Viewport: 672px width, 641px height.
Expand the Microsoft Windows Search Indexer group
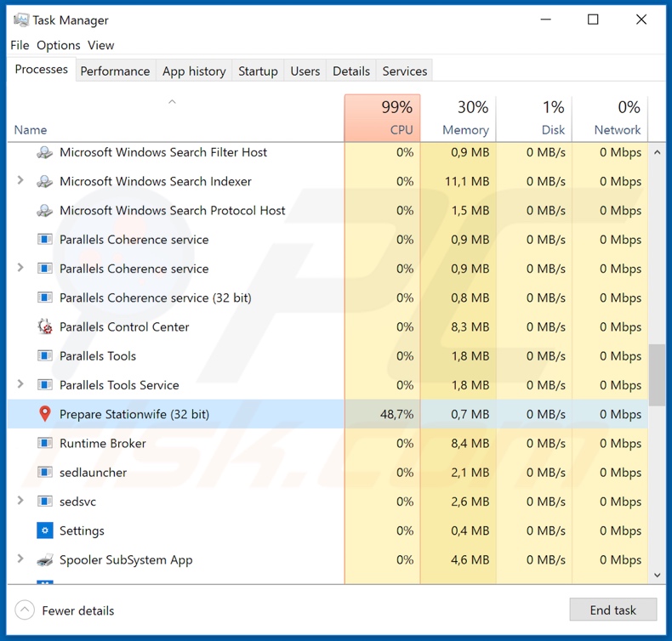pos(20,180)
